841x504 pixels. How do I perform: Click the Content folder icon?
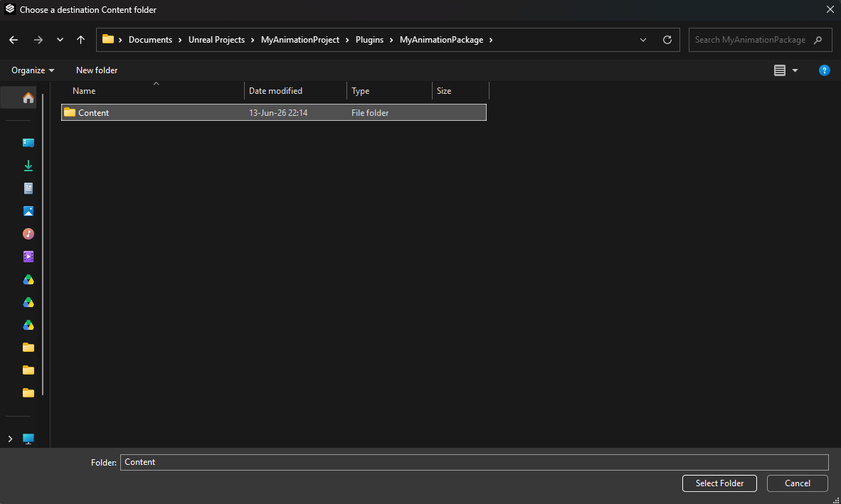(70, 112)
